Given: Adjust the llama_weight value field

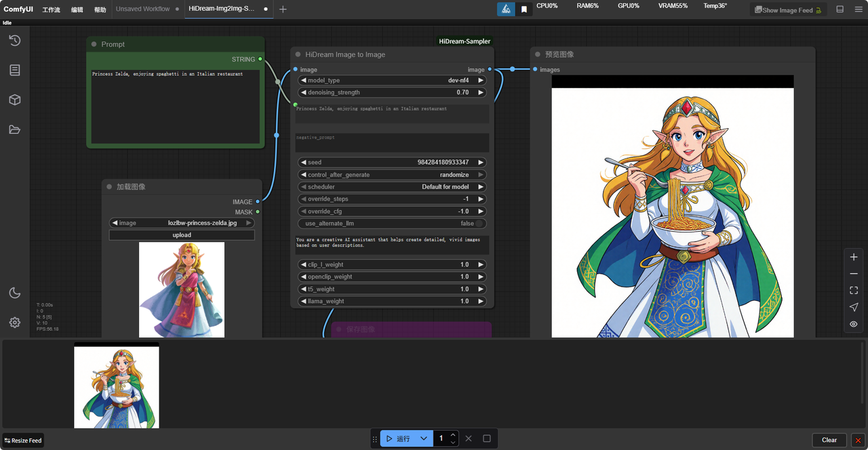Looking at the screenshot, I should (393, 301).
